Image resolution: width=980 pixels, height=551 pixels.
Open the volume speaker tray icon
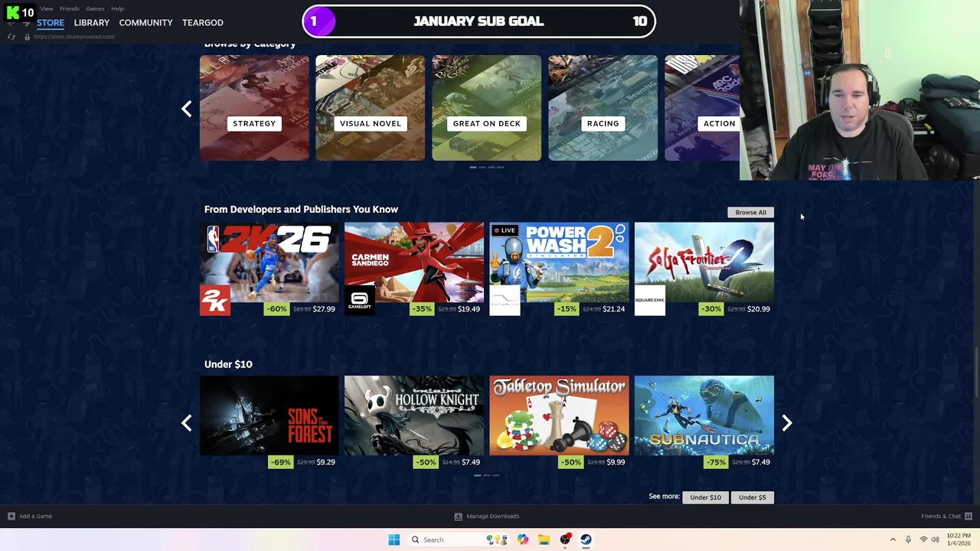(x=935, y=540)
